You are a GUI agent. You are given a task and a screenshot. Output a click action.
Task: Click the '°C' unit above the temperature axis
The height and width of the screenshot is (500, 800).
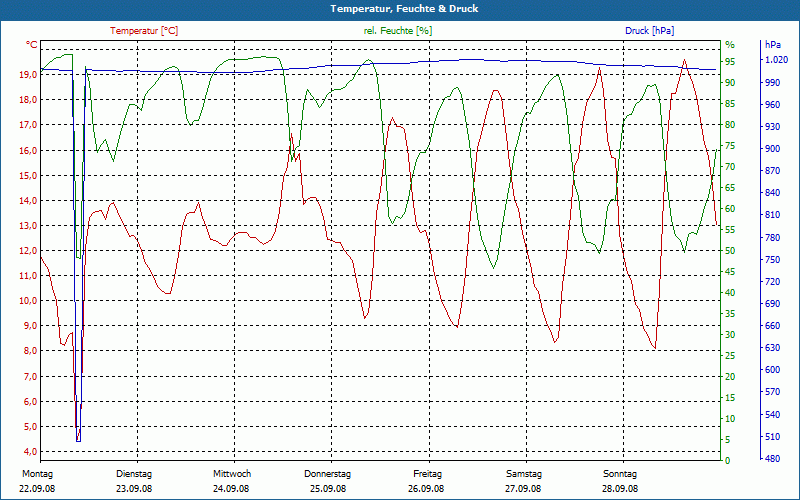point(31,45)
